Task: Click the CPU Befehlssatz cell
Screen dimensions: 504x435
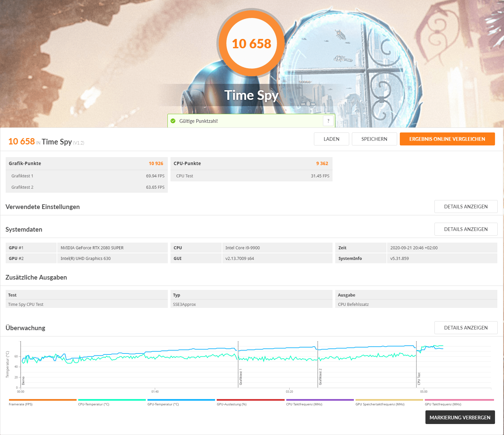Action: [x=416, y=304]
